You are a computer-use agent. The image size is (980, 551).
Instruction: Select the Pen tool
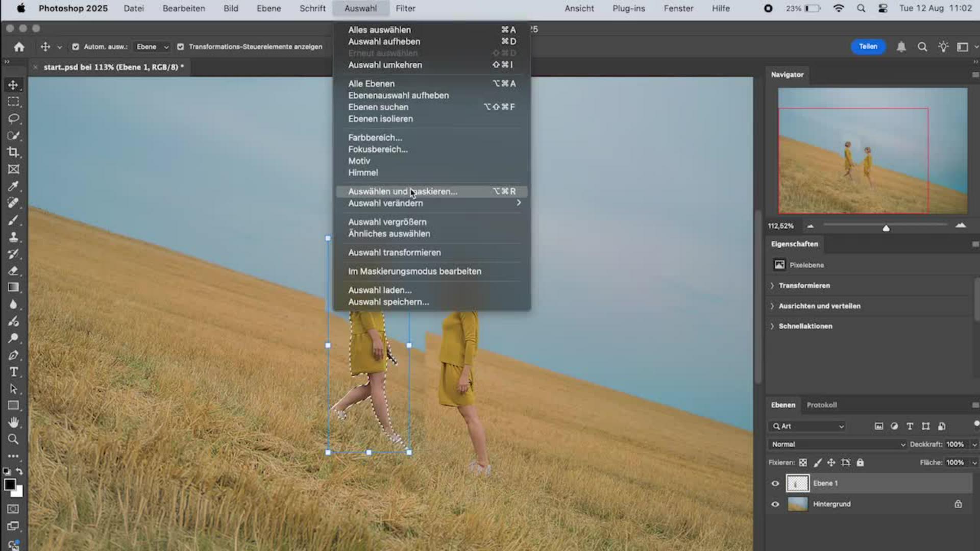pyautogui.click(x=13, y=355)
